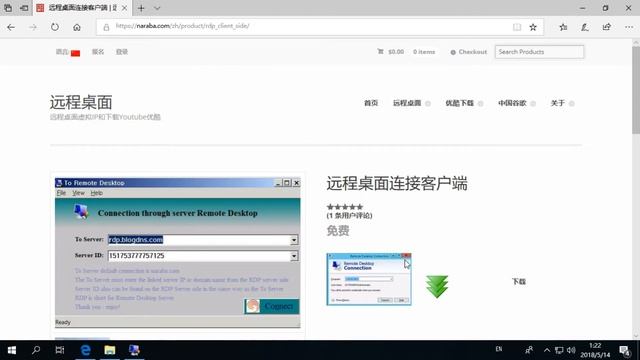Image resolution: width=640 pixels, height=360 pixels.
Task: Open the network status tray icon
Action: (559, 350)
